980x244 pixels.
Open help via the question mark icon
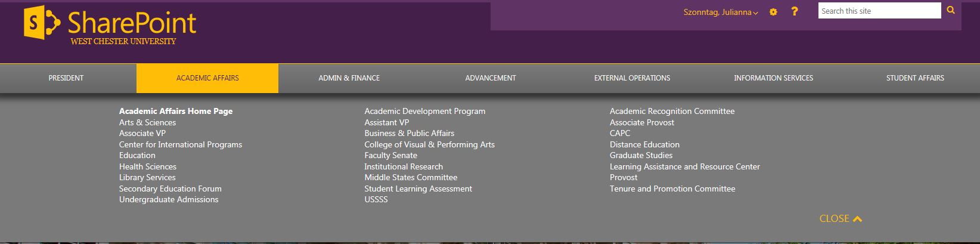[795, 11]
